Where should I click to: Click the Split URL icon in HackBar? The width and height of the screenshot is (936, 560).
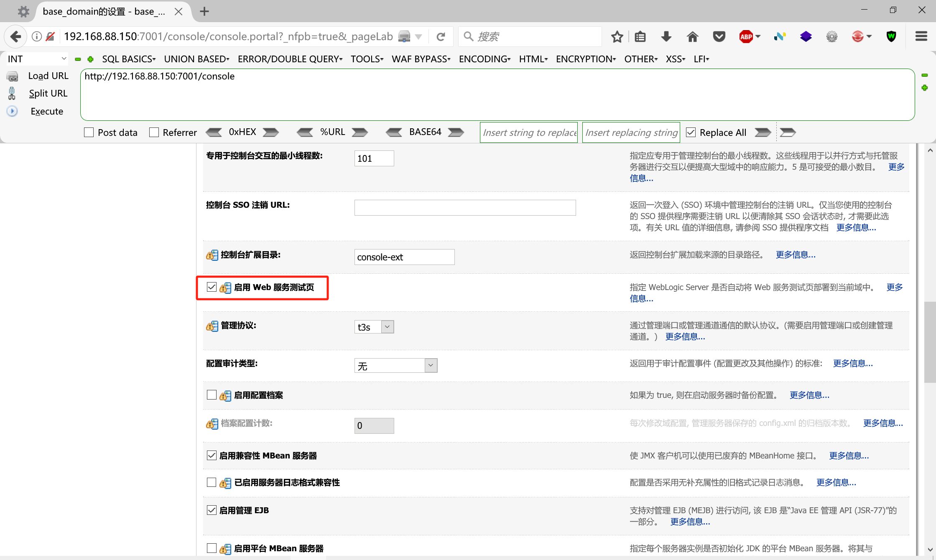[12, 93]
